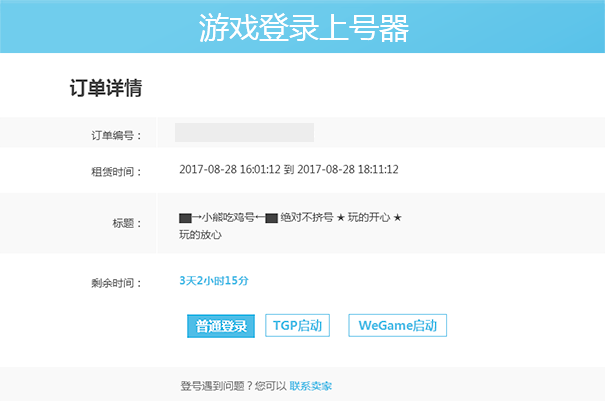
Task: Click the star icon after 玩的开心
Action: click(x=397, y=218)
